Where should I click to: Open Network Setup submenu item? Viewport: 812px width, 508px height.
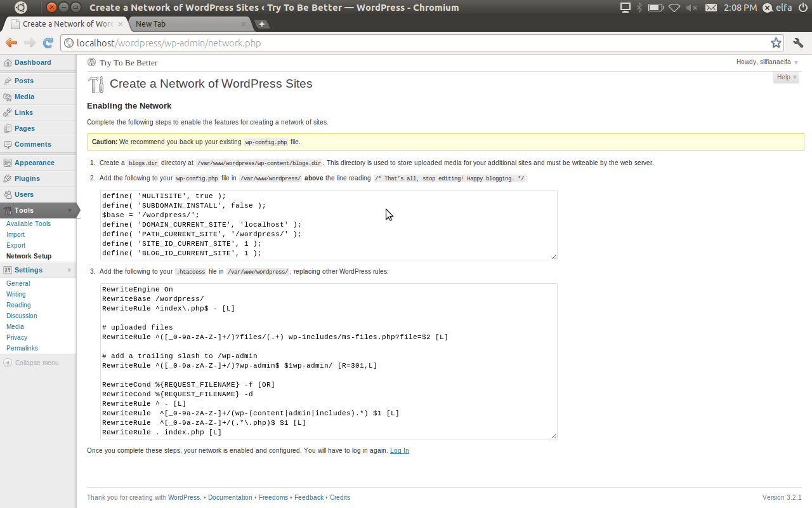coord(29,257)
